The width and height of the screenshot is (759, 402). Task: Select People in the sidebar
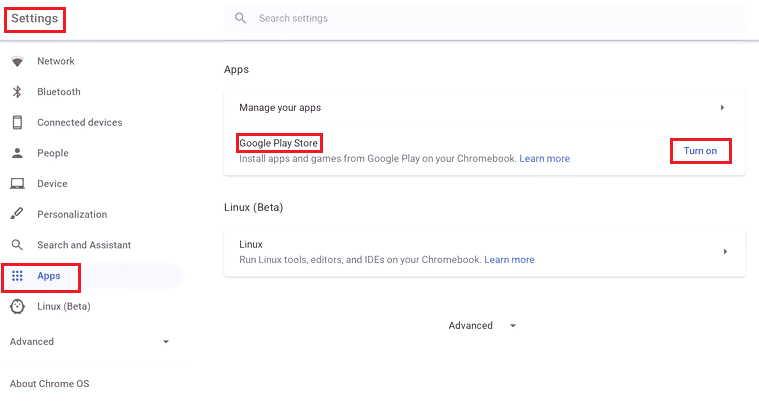coord(53,153)
